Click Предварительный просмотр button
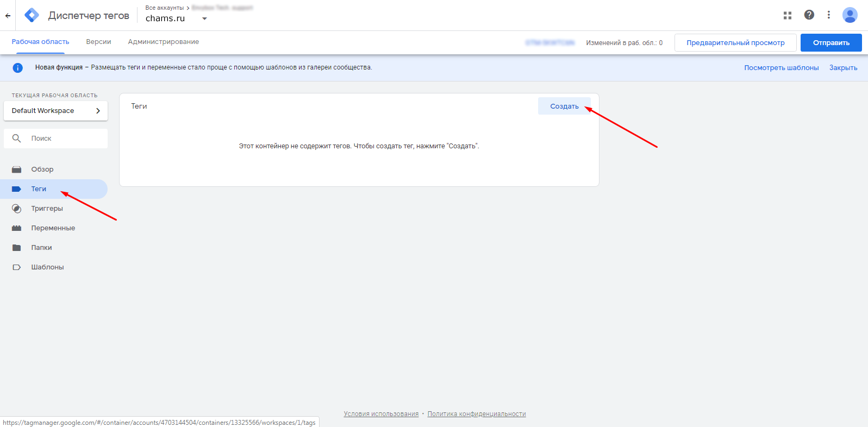 [735, 43]
